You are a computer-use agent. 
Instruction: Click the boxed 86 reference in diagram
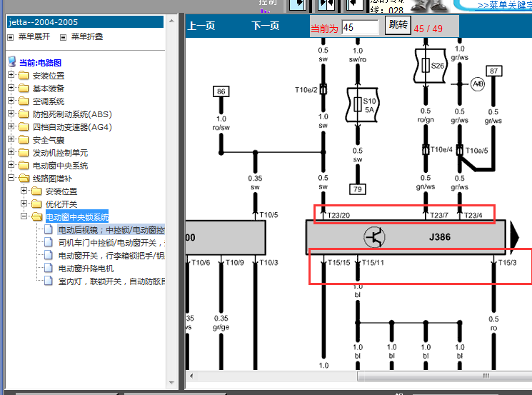(x=221, y=91)
